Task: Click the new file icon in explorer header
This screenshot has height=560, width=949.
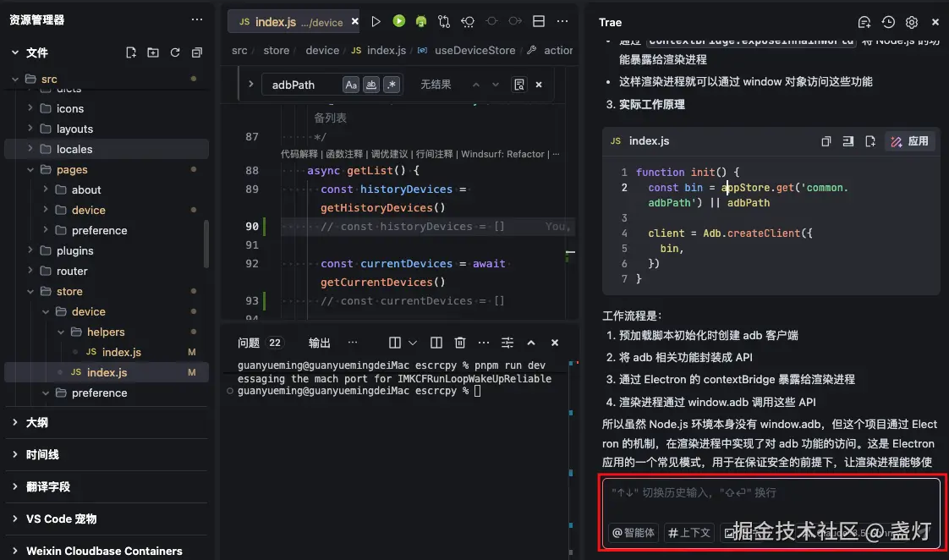Action: [131, 52]
